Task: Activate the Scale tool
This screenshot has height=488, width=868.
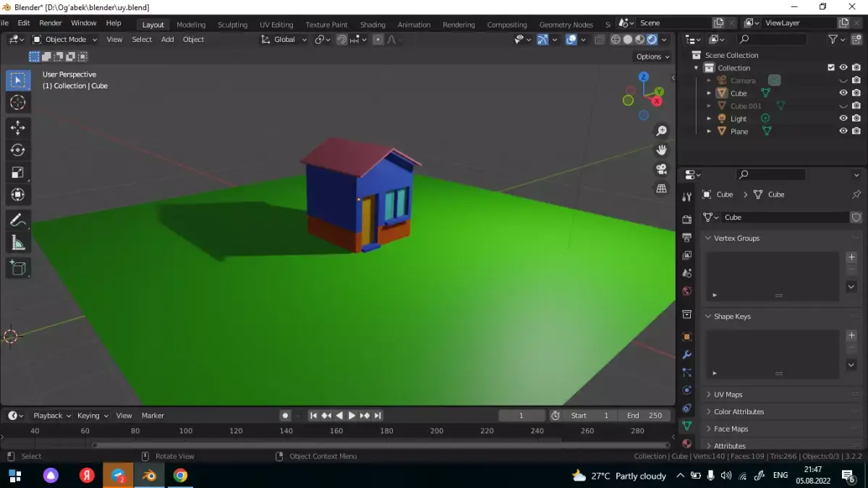Action: [18, 172]
